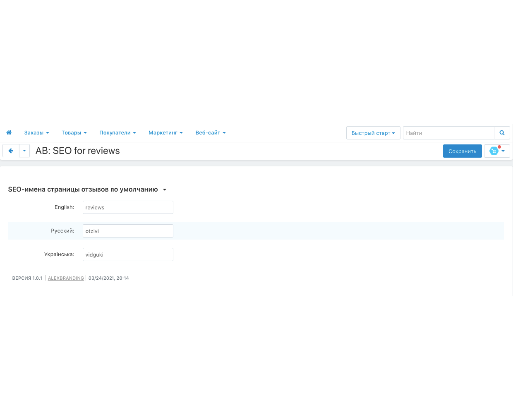Go to the admin home icon

coord(9,133)
